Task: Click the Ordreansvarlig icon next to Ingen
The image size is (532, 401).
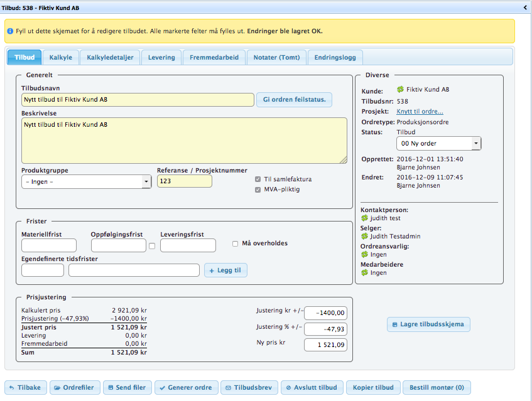Action: point(364,255)
